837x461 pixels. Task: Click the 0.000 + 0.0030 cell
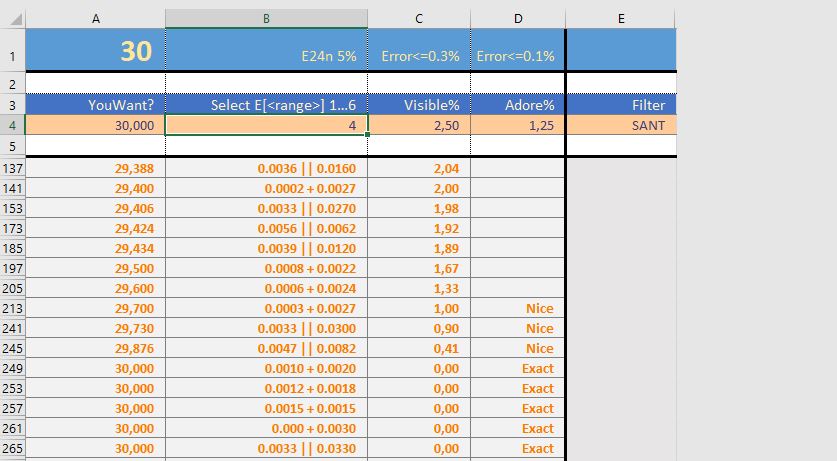tap(266, 428)
